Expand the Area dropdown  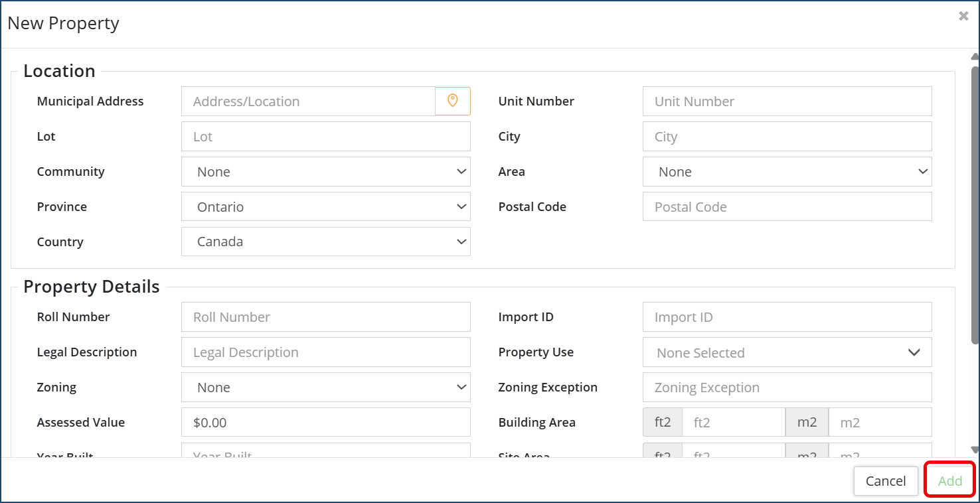pyautogui.click(x=787, y=172)
